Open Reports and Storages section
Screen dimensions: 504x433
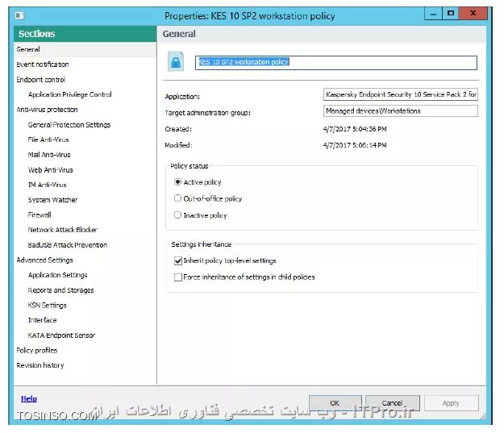pos(60,290)
